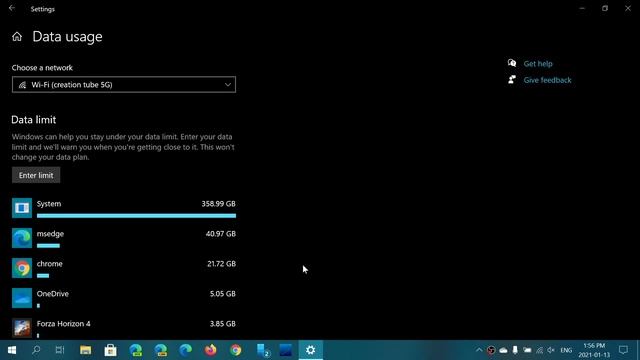
Task: Click the volume speaker tray icon
Action: point(551,350)
